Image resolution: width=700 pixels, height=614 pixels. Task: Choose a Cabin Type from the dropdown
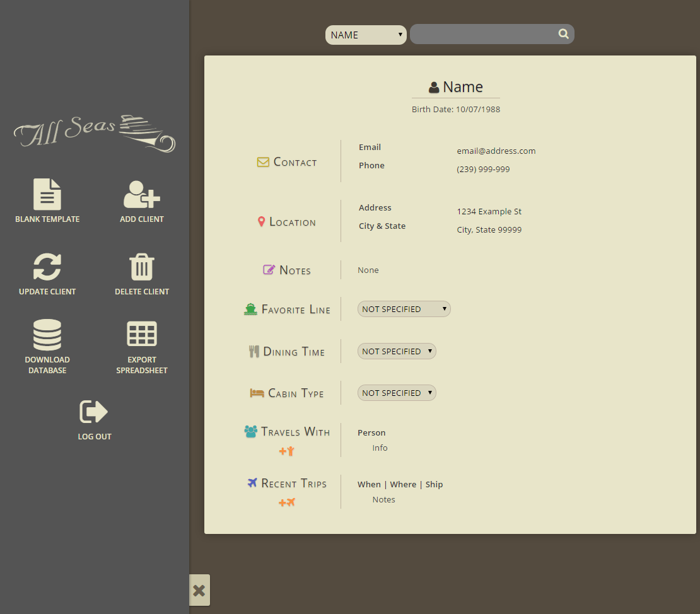[396, 393]
